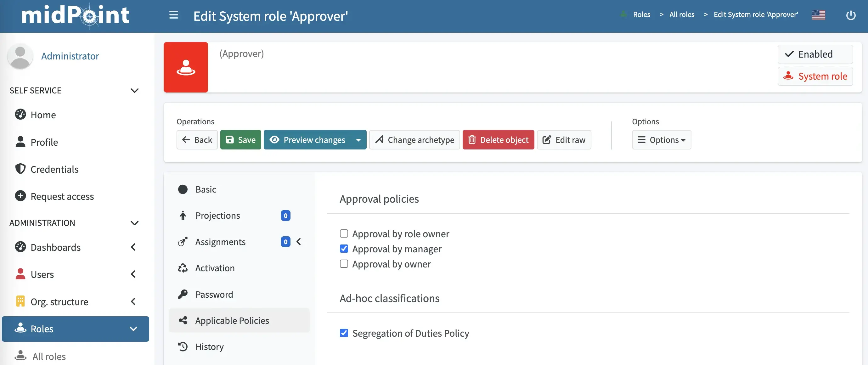The width and height of the screenshot is (868, 365).
Task: Select the Credentials shield icon
Action: coord(20,169)
